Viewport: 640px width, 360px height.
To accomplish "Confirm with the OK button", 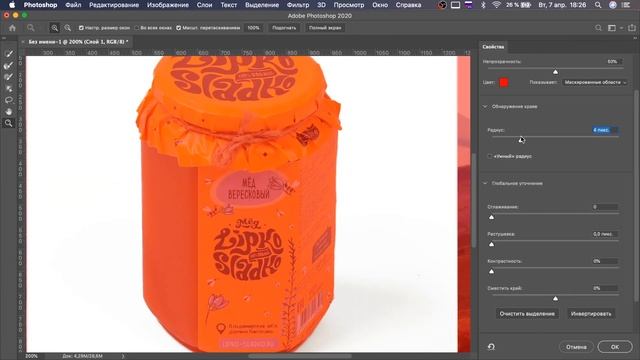I will 615,347.
